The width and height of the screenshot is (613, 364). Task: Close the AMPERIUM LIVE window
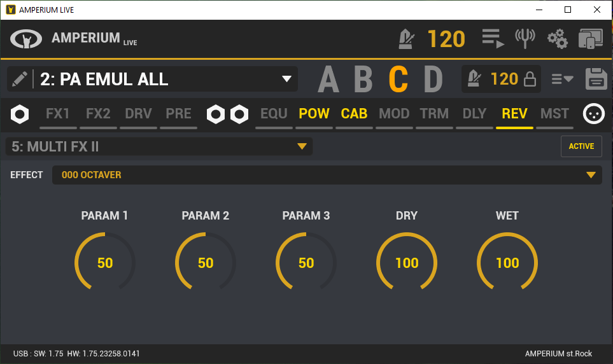tap(597, 10)
